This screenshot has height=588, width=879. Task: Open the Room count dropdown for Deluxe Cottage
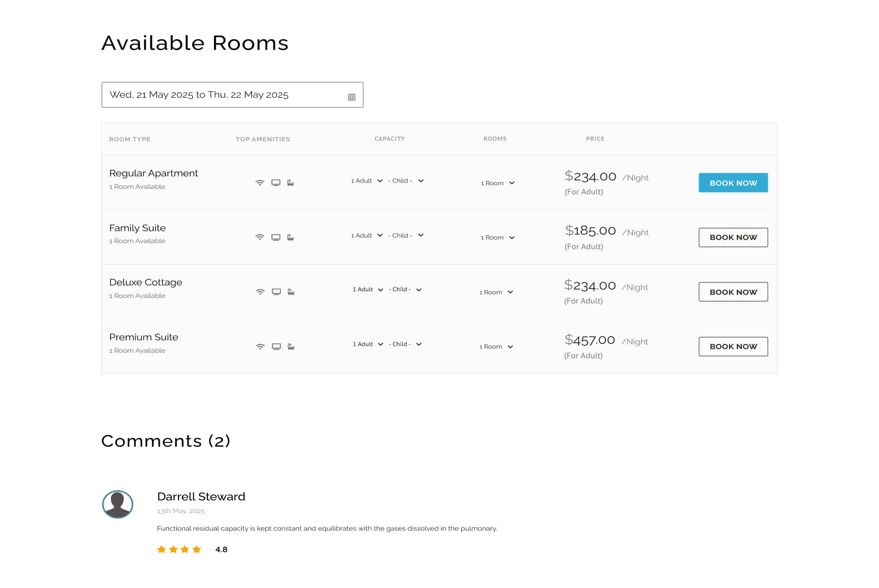(x=496, y=292)
